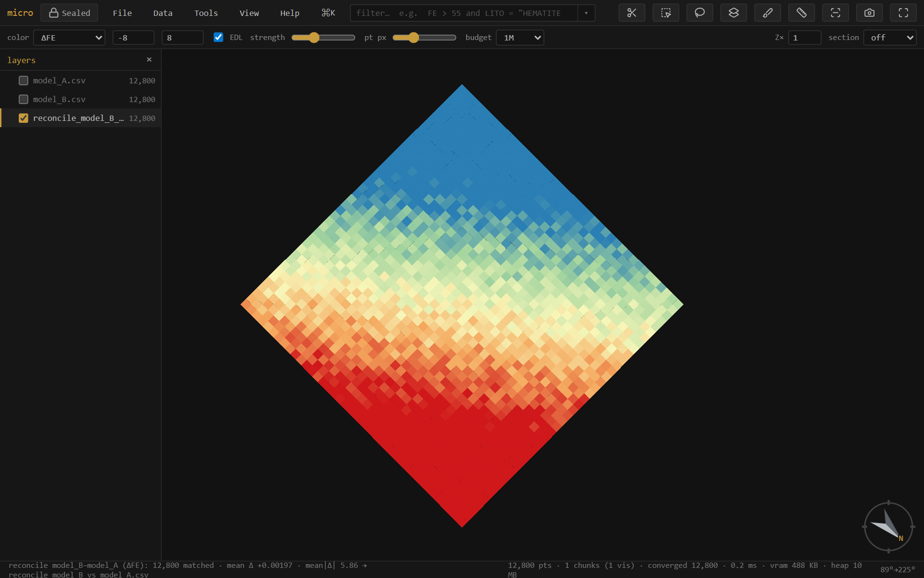This screenshot has width=924, height=578.
Task: Expand the filter history dropdown arrow
Action: click(x=586, y=13)
